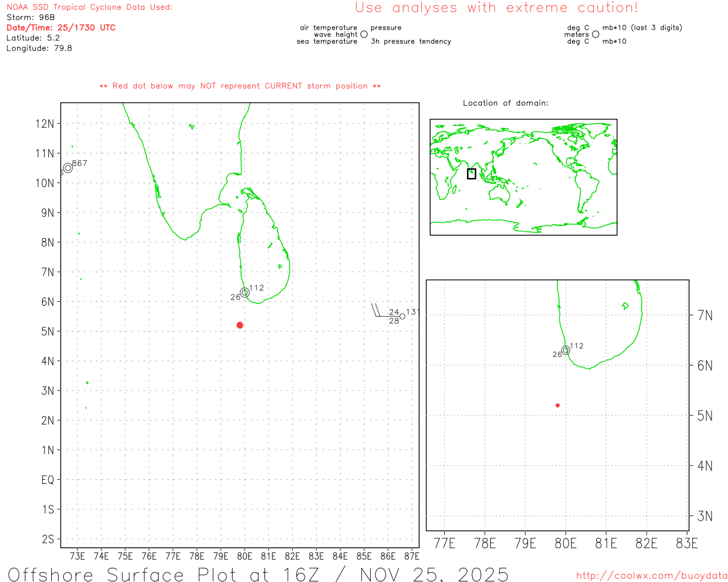Click the red storm dot on main map
Screen dimensions: 728x582
click(239, 325)
